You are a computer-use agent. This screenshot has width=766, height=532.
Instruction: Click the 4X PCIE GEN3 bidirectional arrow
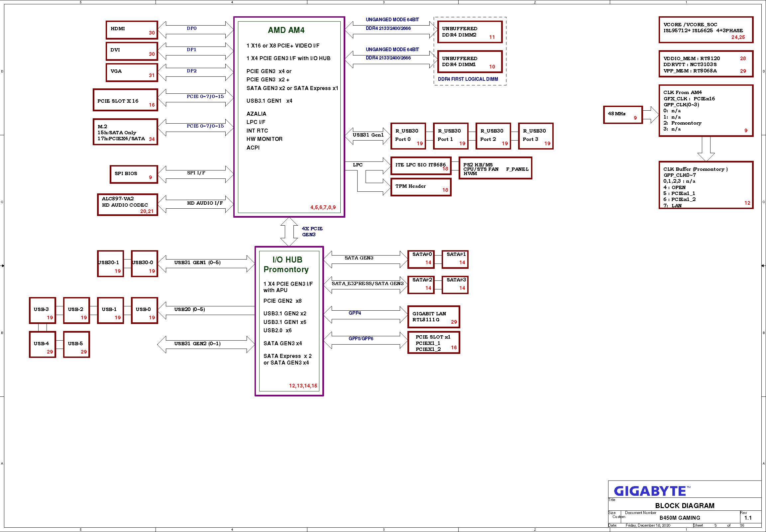point(289,232)
